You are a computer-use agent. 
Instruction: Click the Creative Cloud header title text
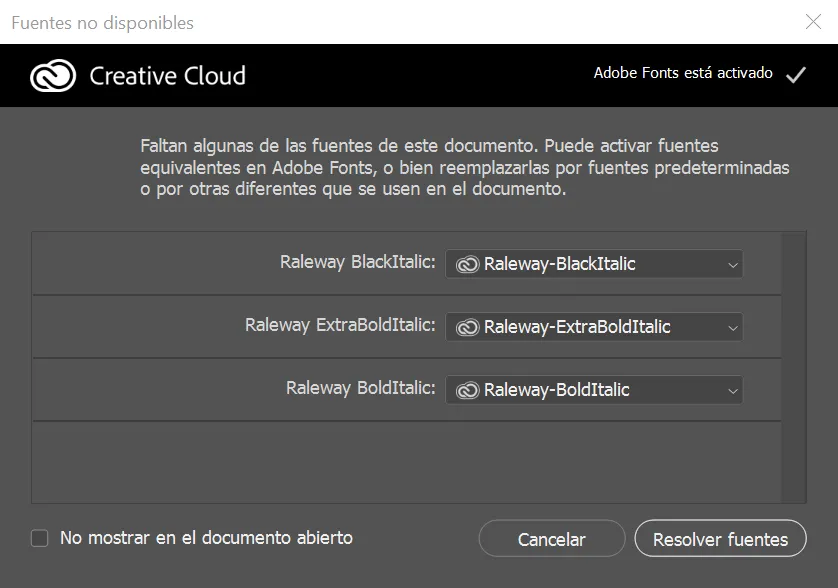coord(167,75)
